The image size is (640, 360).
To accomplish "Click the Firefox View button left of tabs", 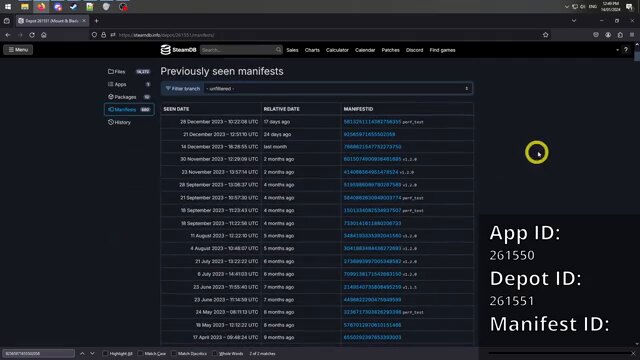I will (7, 20).
